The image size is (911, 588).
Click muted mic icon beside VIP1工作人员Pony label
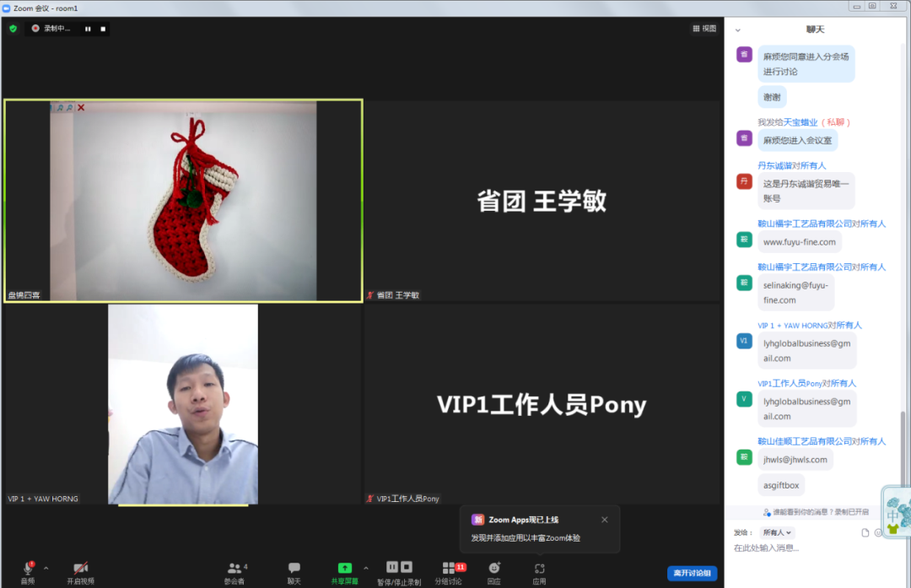click(369, 499)
